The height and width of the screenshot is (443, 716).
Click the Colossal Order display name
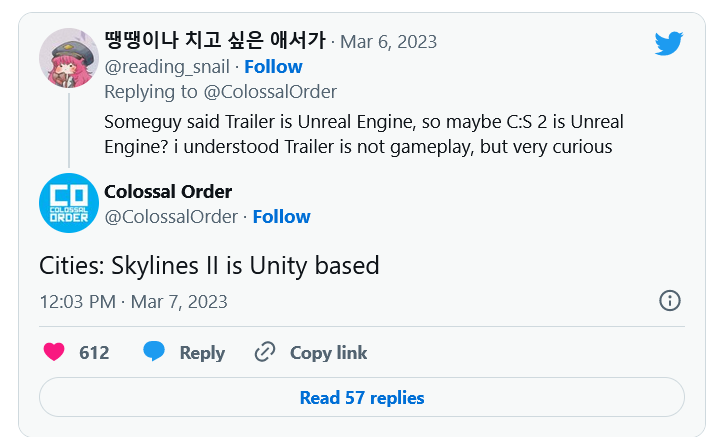(168, 191)
